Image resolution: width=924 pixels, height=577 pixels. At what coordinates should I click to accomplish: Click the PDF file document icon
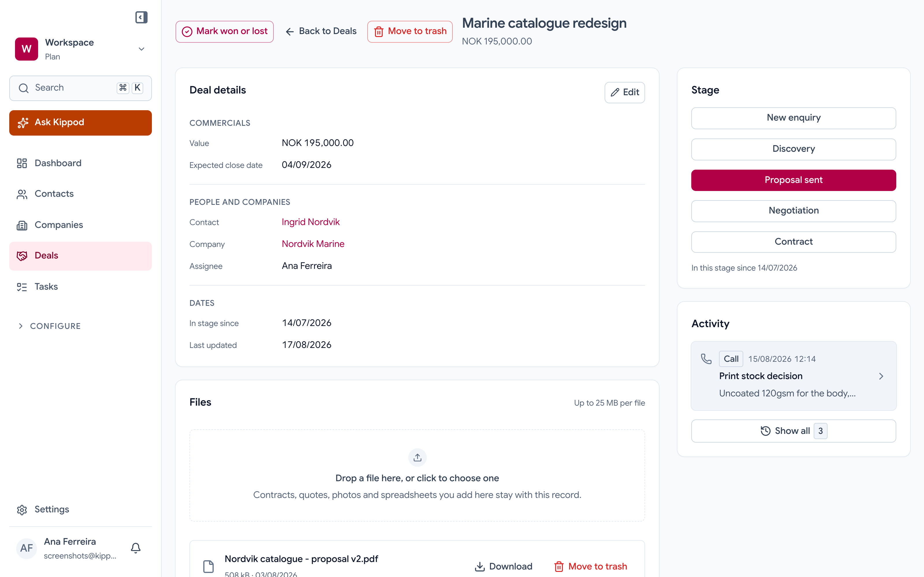coord(208,566)
